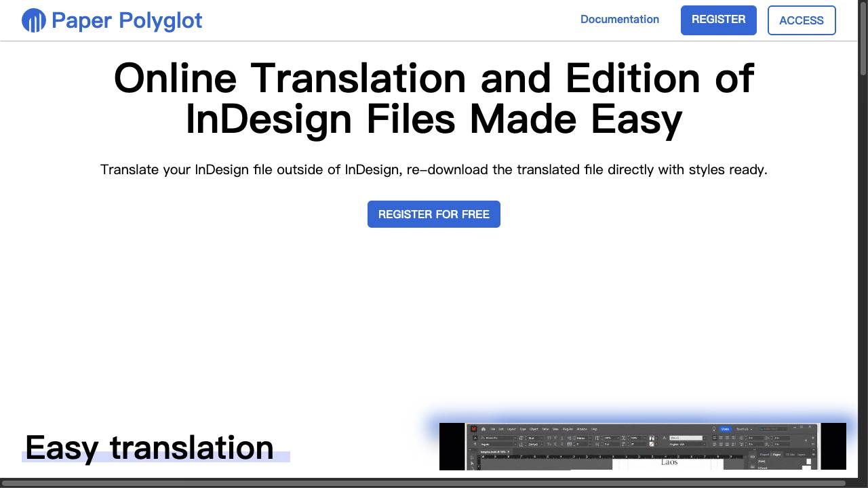Screen dimensions: 868x488
Task: Click the vertical page scrollbar
Action: pyautogui.click(x=863, y=37)
